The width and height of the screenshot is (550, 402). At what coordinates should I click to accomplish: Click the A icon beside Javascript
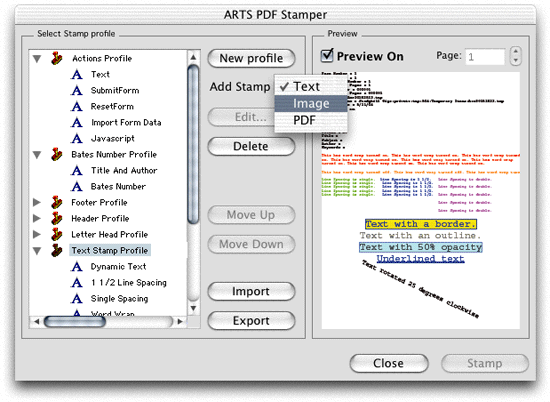pyautogui.click(x=77, y=139)
